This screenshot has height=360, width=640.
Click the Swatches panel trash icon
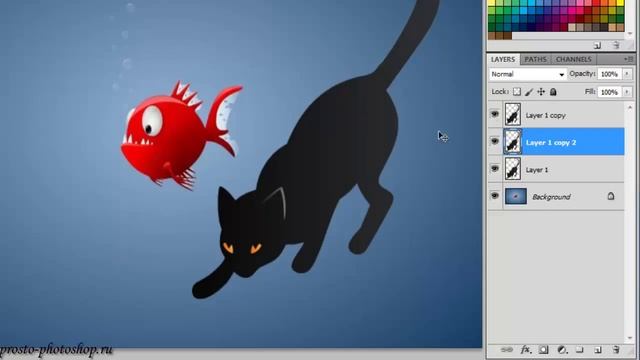click(616, 45)
